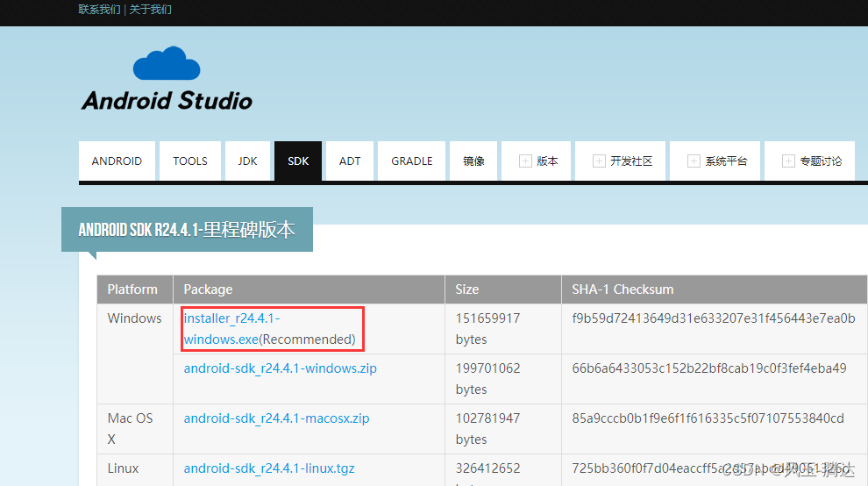Expand the 系统平台 plus icon
The width and height of the screenshot is (868, 486).
click(693, 161)
